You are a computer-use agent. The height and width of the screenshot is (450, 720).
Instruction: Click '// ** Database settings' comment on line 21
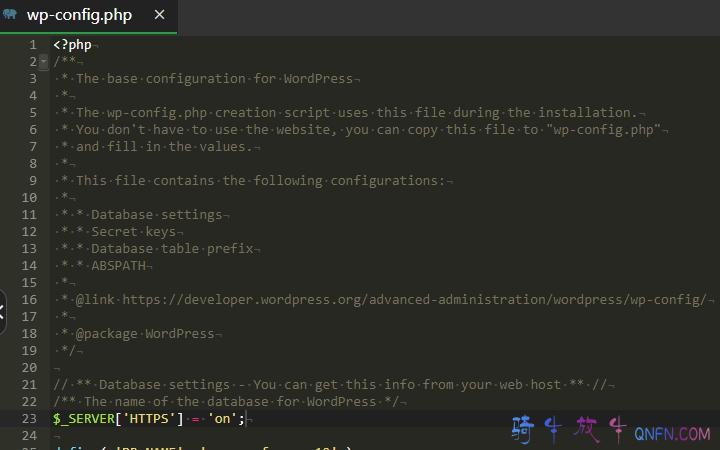pos(330,385)
